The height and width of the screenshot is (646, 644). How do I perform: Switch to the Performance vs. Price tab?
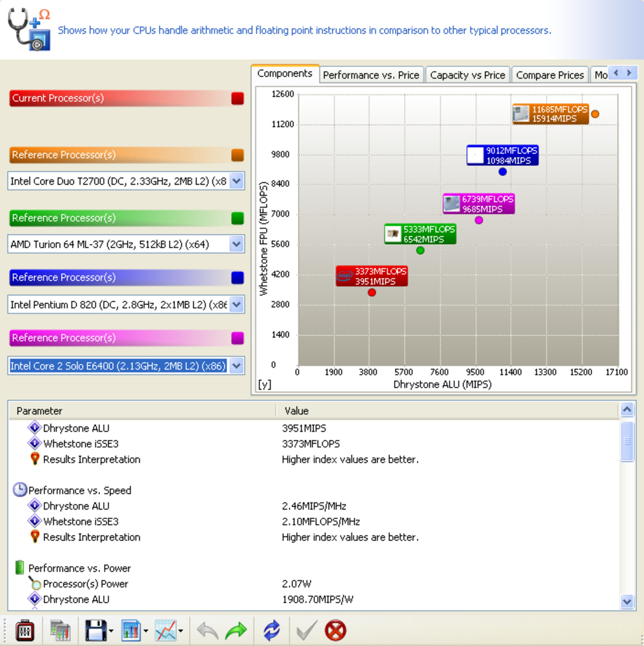(371, 75)
